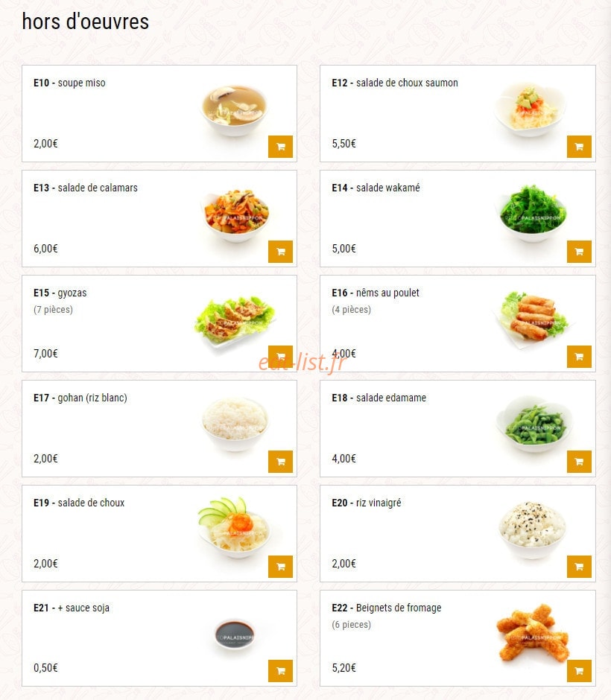Add sauce soja E21 to cart
Image resolution: width=611 pixels, height=700 pixels.
tap(280, 671)
